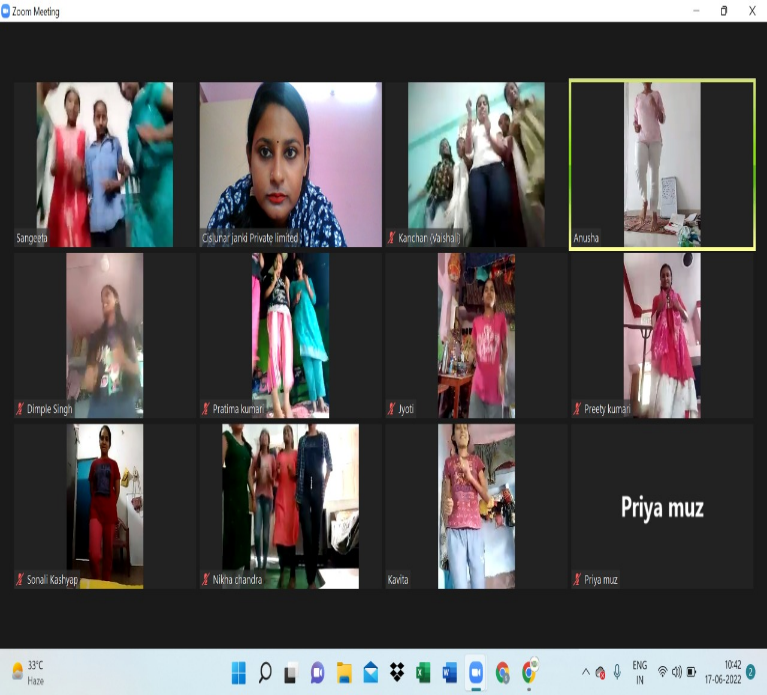Select Anusha's highlighted video tile
767x695 pixels.
coord(662,164)
